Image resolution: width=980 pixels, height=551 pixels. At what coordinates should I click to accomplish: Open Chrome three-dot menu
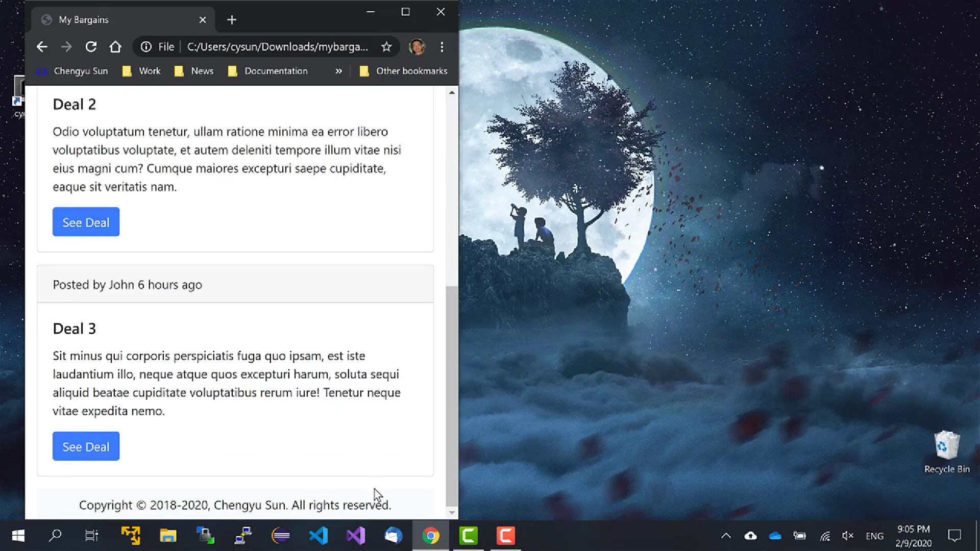point(442,47)
